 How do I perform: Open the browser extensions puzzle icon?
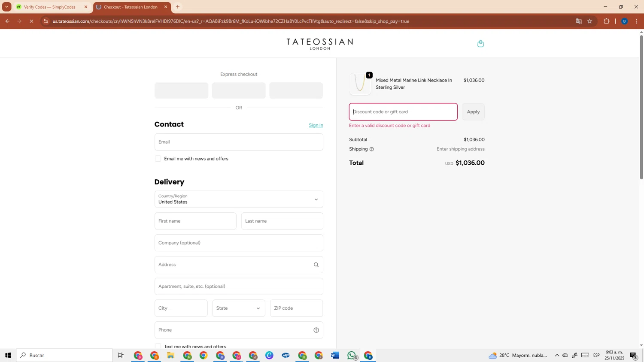pos(607,21)
